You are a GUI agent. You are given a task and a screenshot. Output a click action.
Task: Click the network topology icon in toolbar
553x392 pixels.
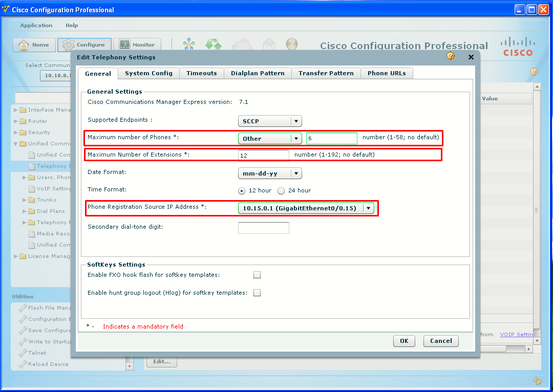pyautogui.click(x=189, y=44)
